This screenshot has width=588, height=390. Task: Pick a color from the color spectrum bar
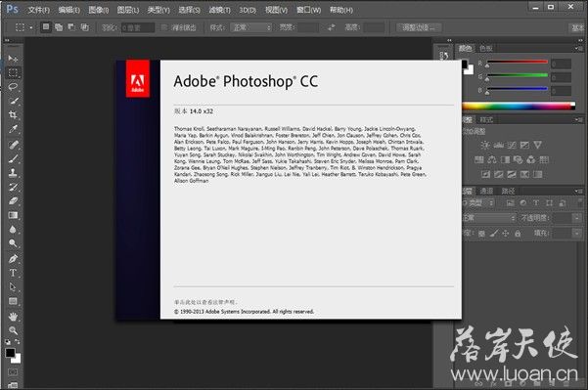click(519, 107)
